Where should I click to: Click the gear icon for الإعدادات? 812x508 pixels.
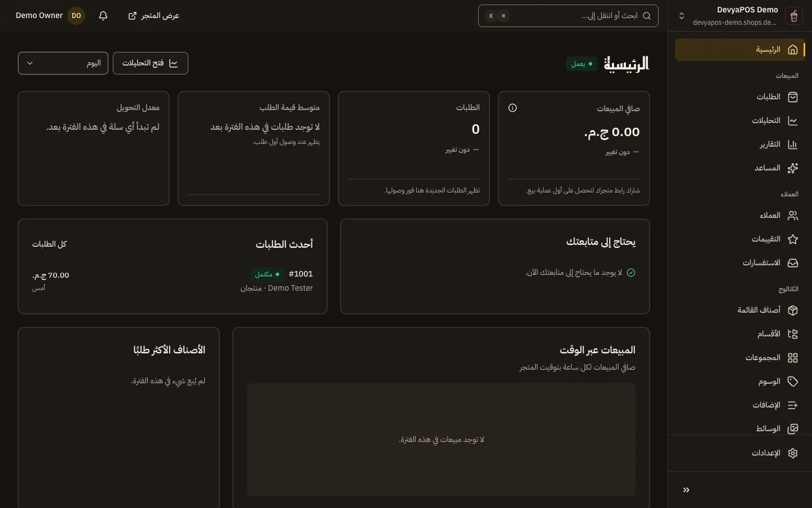point(793,453)
